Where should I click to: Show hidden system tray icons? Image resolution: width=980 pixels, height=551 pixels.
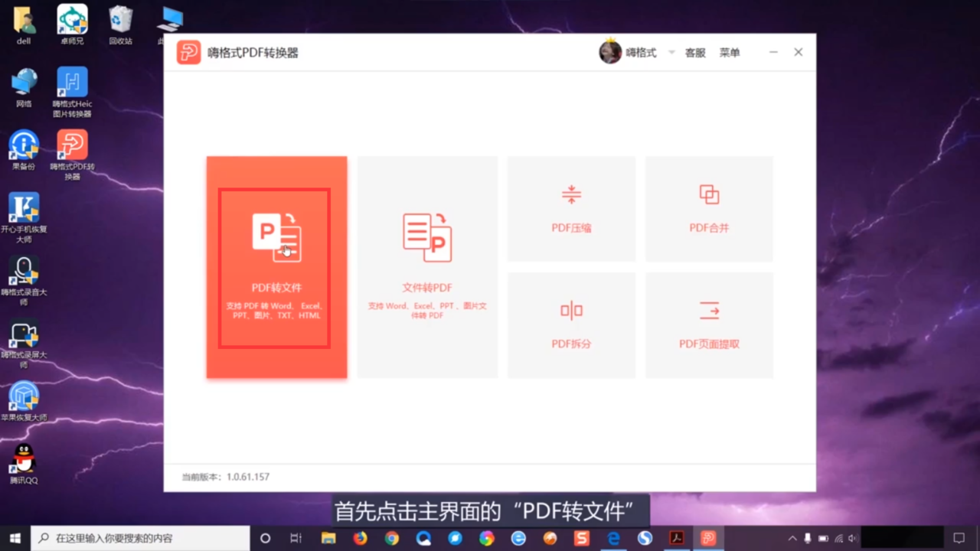tap(792, 538)
